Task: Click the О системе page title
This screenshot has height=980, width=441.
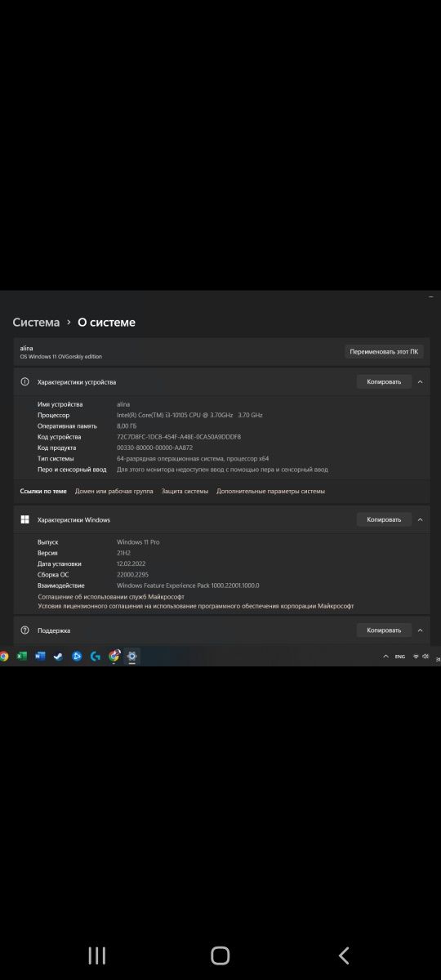Action: (x=106, y=323)
